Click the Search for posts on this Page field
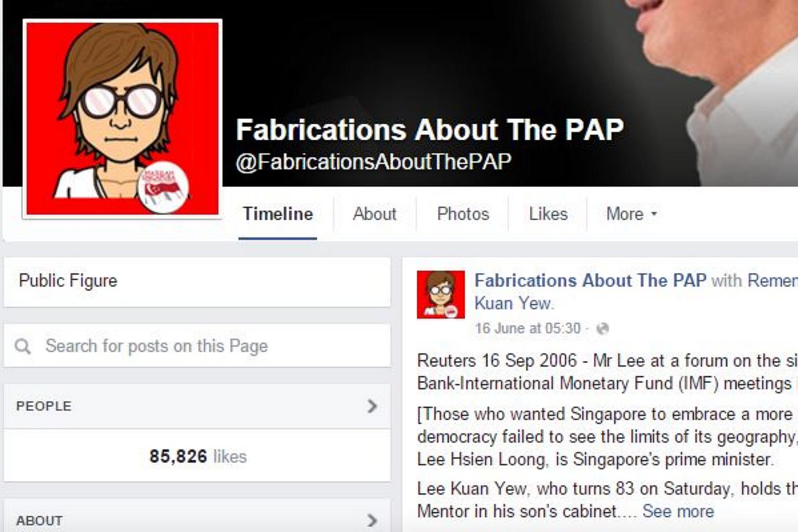798x532 pixels. click(197, 345)
